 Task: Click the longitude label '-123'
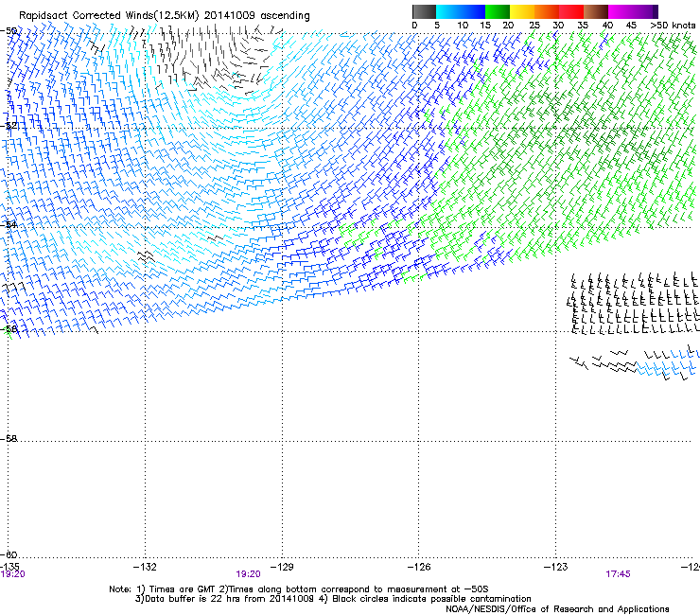pos(556,567)
